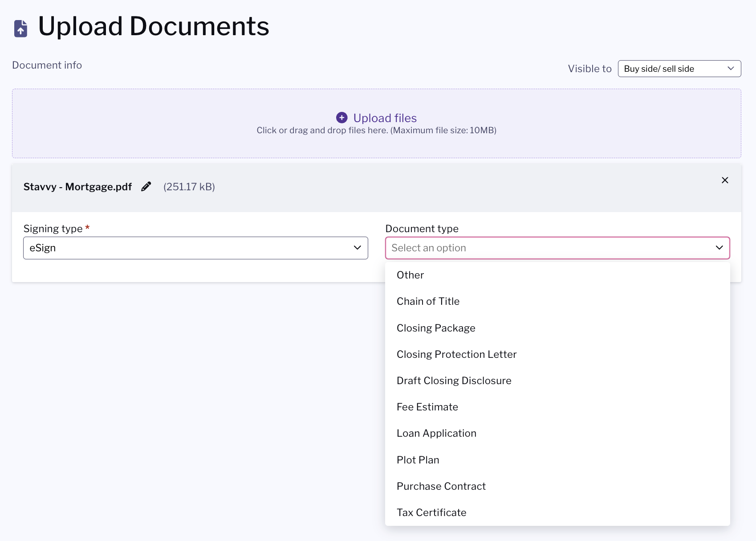Viewport: 756px width, 541px height.
Task: Click the Document info label
Action: (47, 65)
